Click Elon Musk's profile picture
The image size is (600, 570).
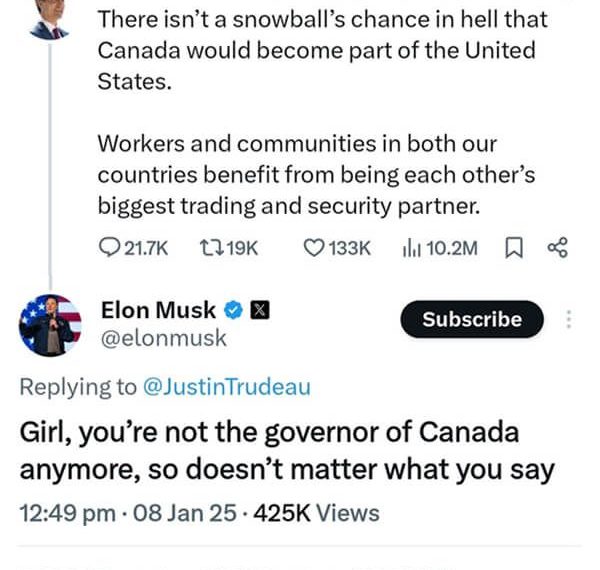[x=51, y=324]
